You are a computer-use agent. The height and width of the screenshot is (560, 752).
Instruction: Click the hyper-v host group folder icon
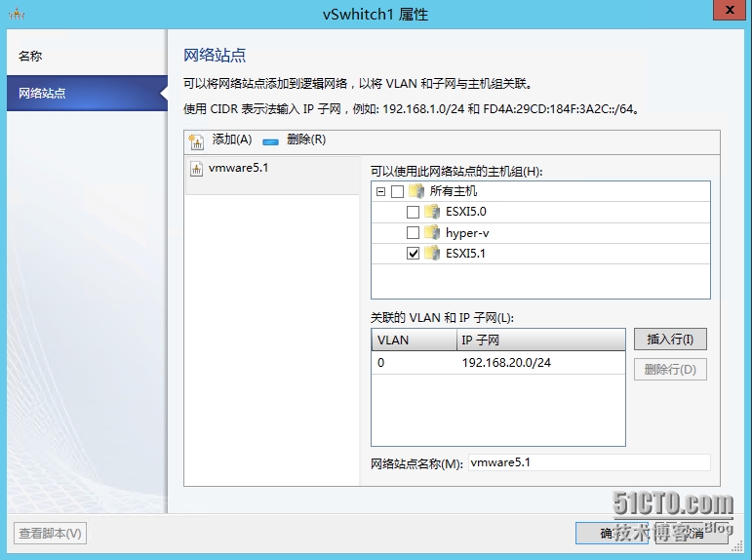tap(432, 233)
